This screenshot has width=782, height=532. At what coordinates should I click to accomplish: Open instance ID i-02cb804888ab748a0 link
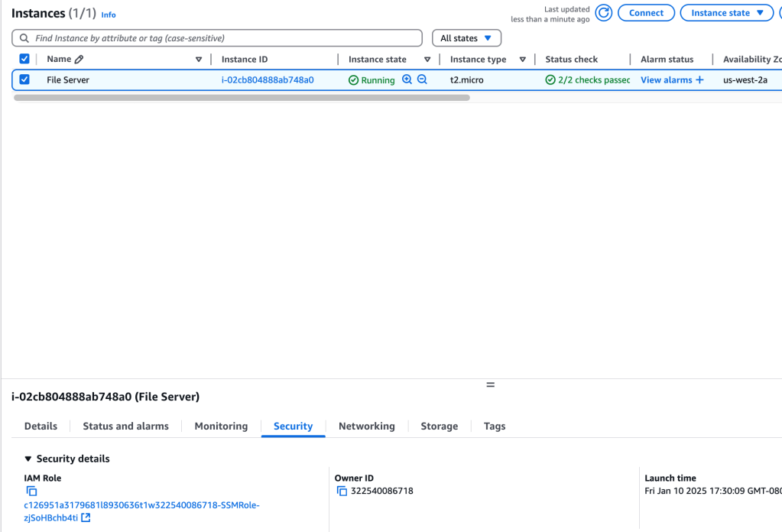point(268,80)
